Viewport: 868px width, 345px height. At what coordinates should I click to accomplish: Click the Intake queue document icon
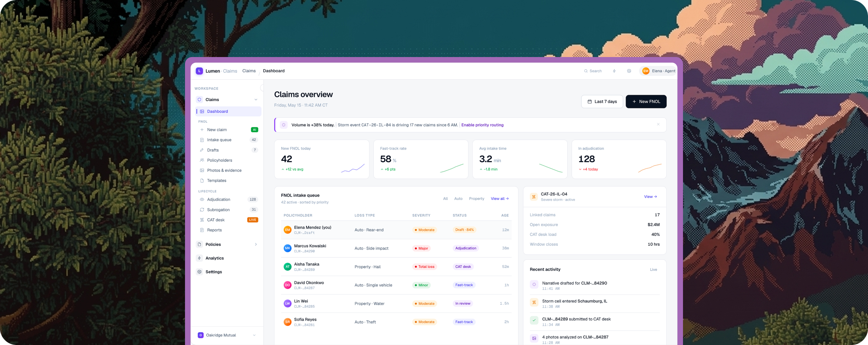click(x=202, y=140)
